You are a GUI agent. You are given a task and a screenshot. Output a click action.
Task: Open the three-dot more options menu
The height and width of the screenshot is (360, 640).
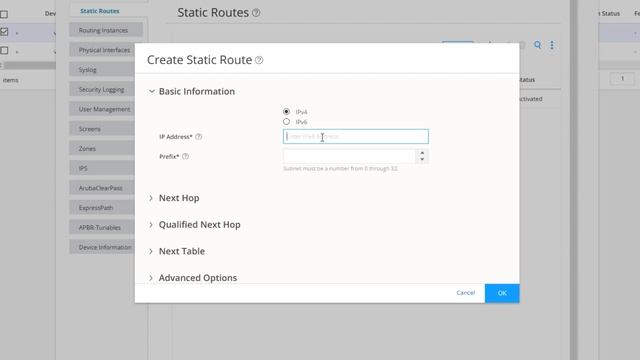[552, 45]
